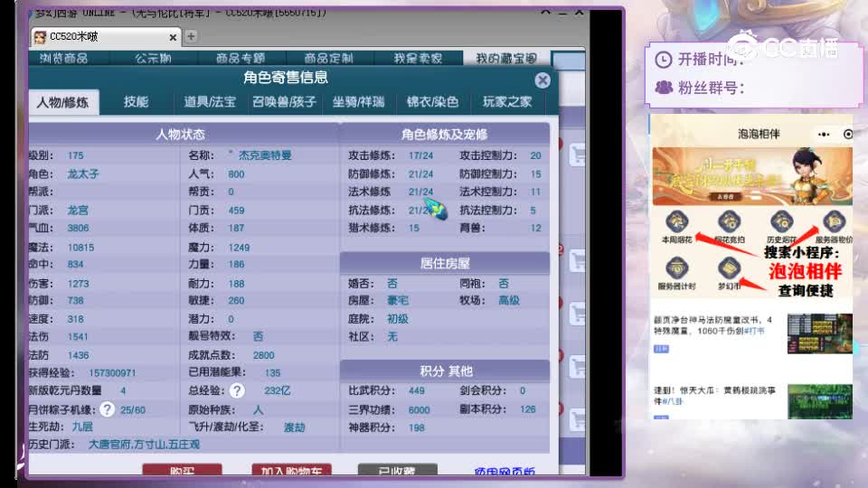Open the #八卦 hashtag link
This screenshot has height=488, width=868.
point(672,401)
